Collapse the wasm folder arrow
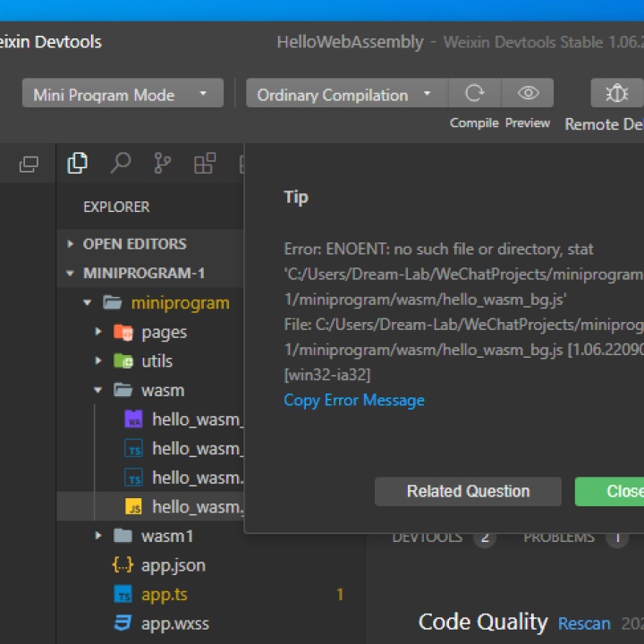Screen dimensions: 644x644 [97, 390]
